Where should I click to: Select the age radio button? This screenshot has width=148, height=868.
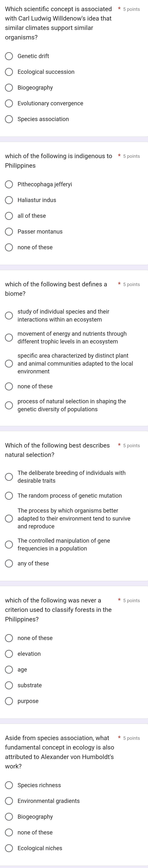click(9, 669)
